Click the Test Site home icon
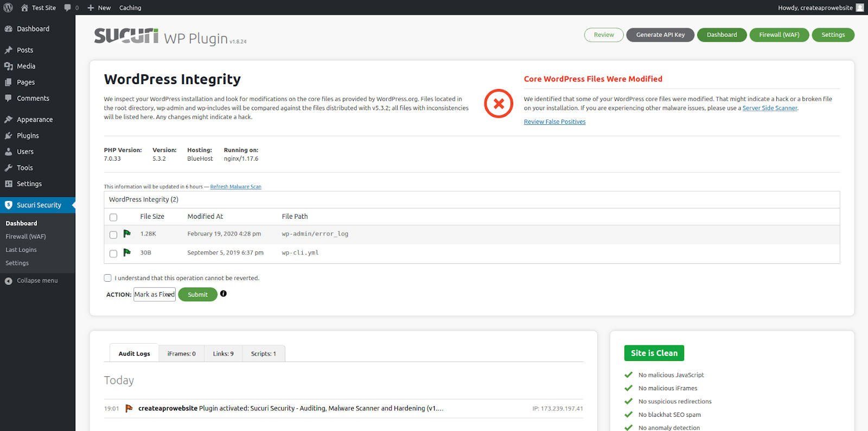 click(24, 8)
